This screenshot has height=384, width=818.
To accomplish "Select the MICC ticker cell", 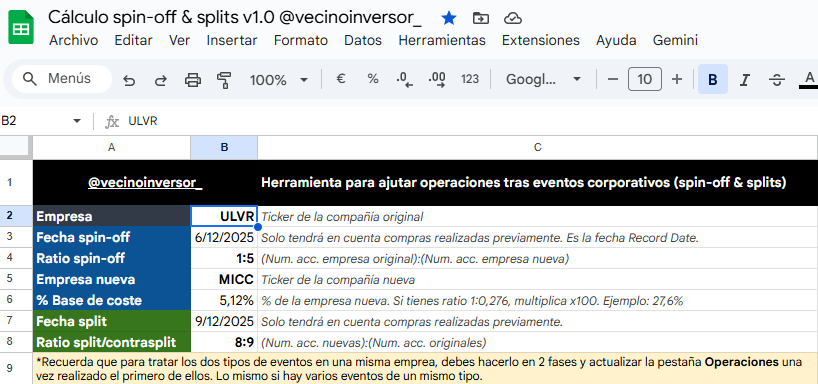I will pos(224,279).
